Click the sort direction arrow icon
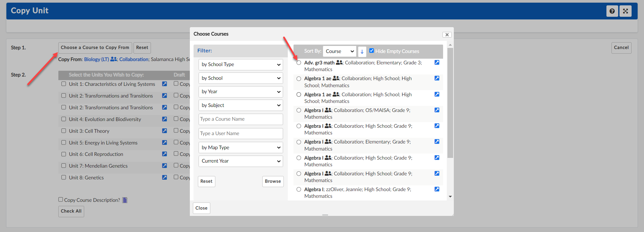The height and width of the screenshot is (232, 644). pos(362,52)
